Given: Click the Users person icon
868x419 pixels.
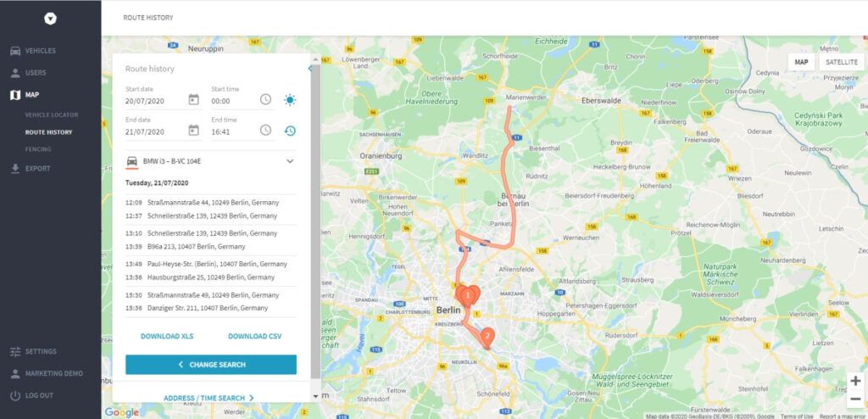Looking at the screenshot, I should pyautogui.click(x=15, y=73).
